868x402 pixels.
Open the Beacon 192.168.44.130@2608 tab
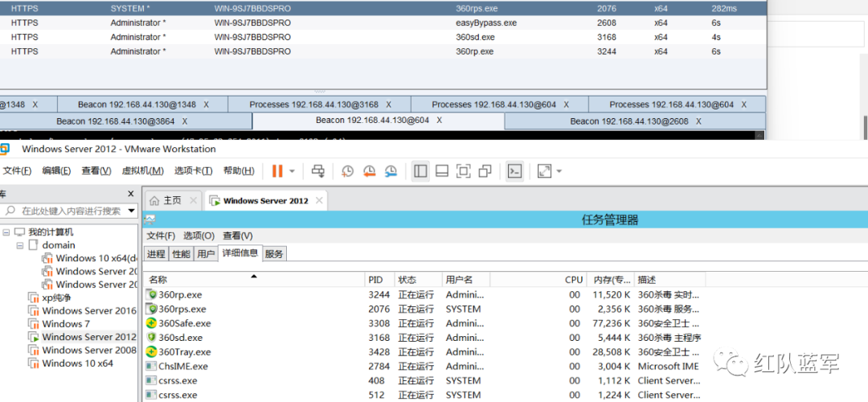[x=636, y=121]
